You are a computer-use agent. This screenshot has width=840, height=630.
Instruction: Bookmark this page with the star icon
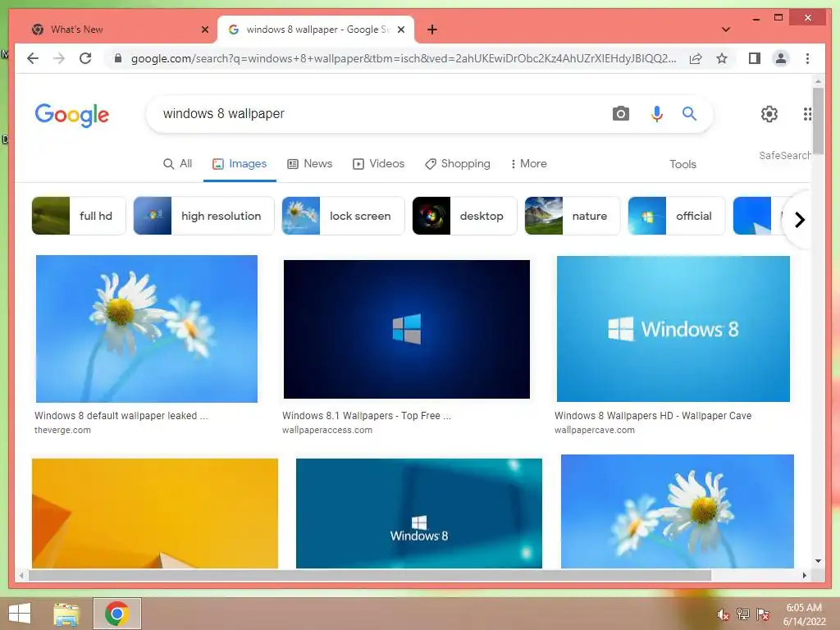pos(722,58)
